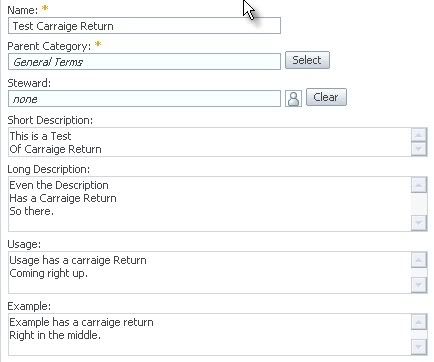The height and width of the screenshot is (362, 434).
Task: Click the 'Usage has a carraige Return' line
Action: point(78,260)
